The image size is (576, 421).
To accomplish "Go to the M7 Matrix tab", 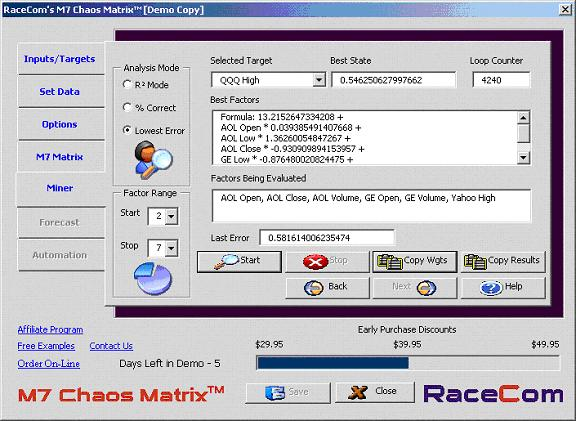I will coord(60,157).
